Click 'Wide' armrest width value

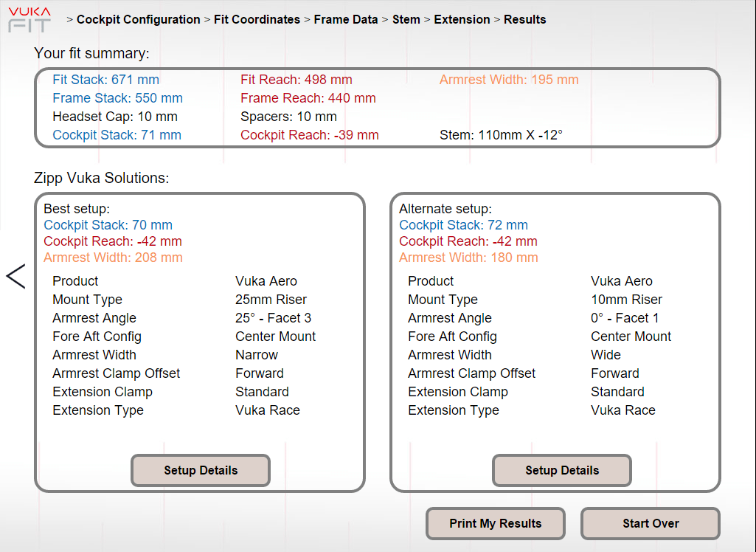(x=606, y=355)
